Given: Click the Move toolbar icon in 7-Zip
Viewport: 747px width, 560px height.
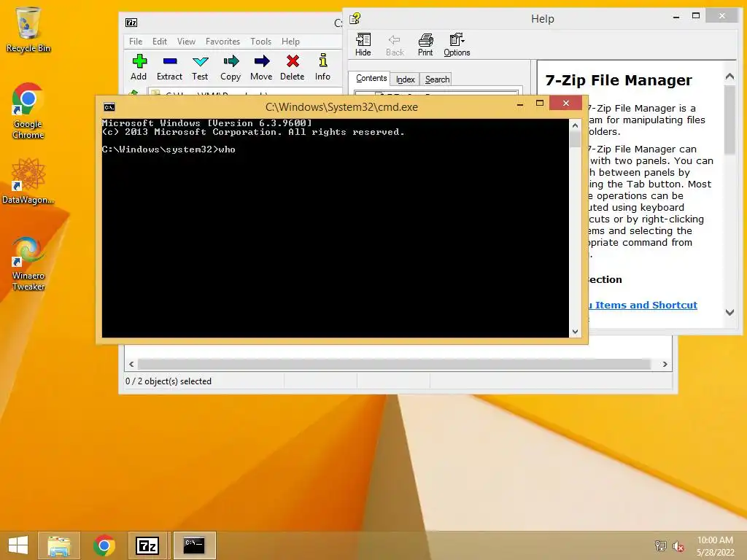Looking at the screenshot, I should click(261, 67).
